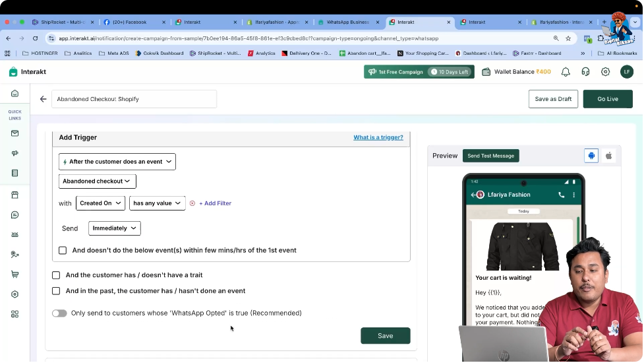
Task: Open the Home icon in left sidebar
Action: point(15,94)
